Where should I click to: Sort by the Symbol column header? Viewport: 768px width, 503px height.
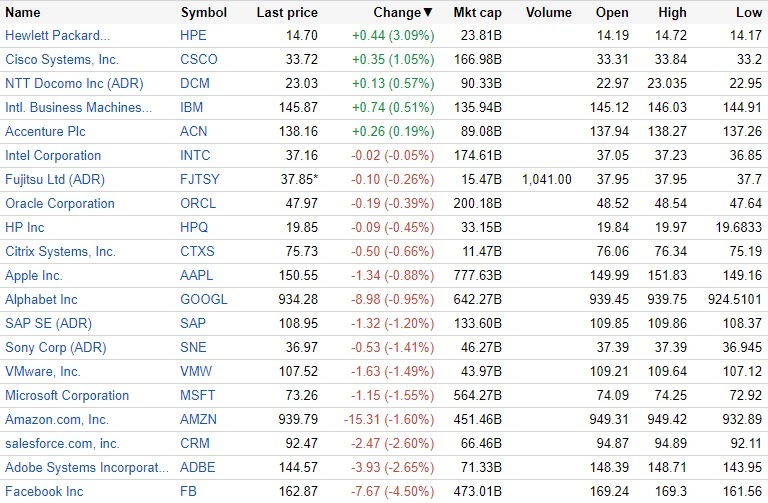(203, 13)
